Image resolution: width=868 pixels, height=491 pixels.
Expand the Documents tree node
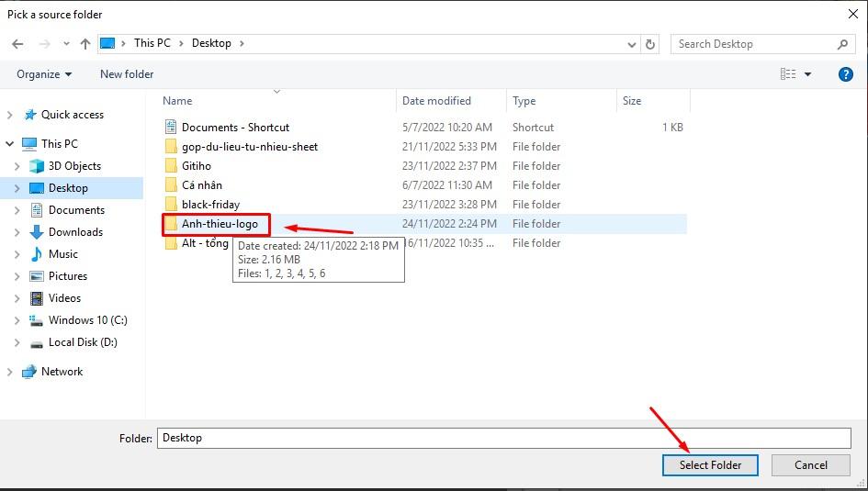coord(17,210)
